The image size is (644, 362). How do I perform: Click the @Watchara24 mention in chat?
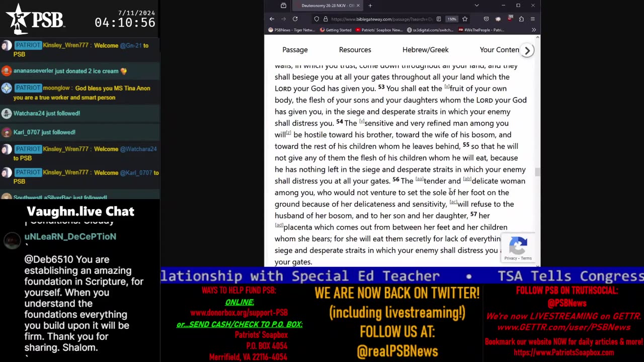click(138, 149)
